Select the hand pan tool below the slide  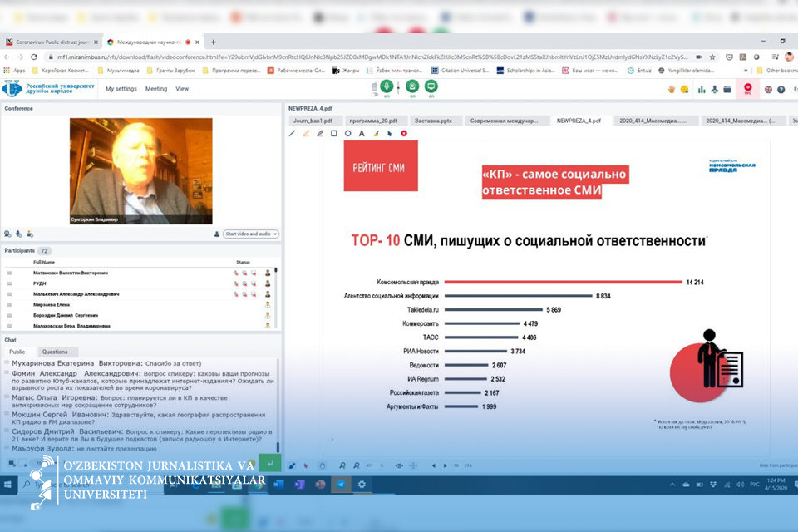323,465
